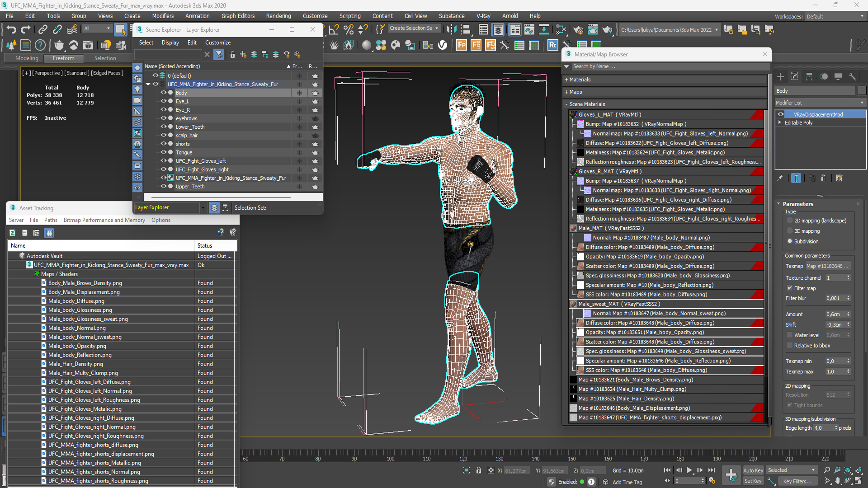Click the Zoom Extents viewport icon
The height and width of the screenshot is (488, 868).
848,470
